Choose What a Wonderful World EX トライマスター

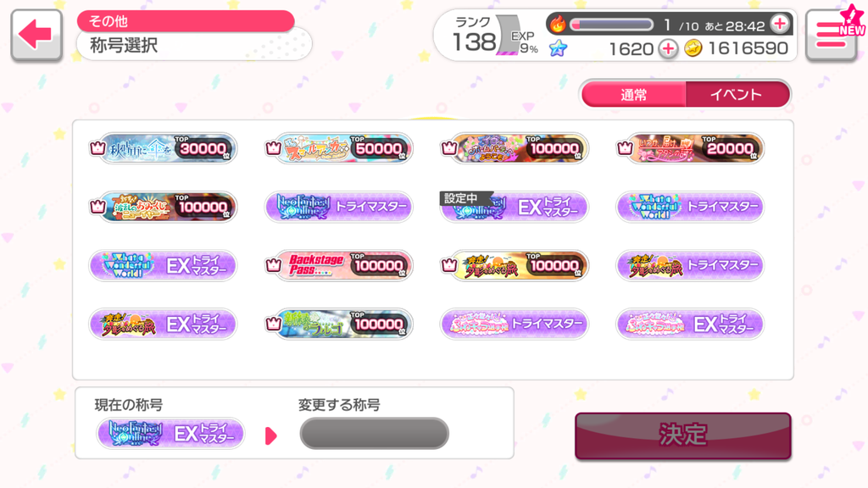164,265
